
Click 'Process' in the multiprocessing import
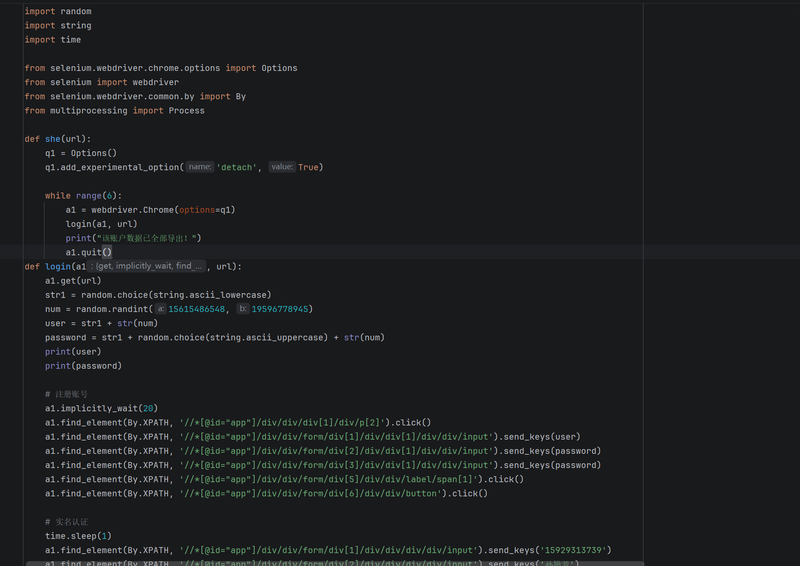(x=186, y=111)
